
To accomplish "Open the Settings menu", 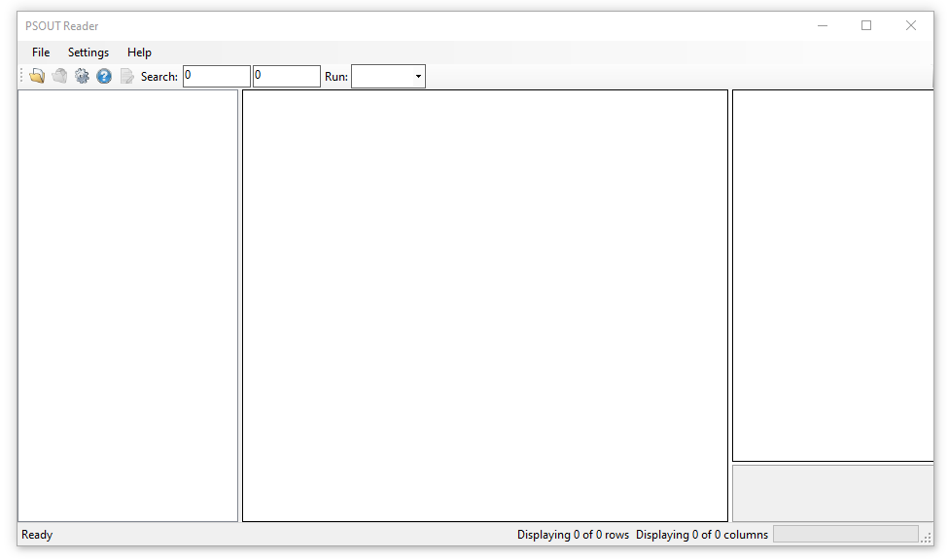I will coord(88,52).
